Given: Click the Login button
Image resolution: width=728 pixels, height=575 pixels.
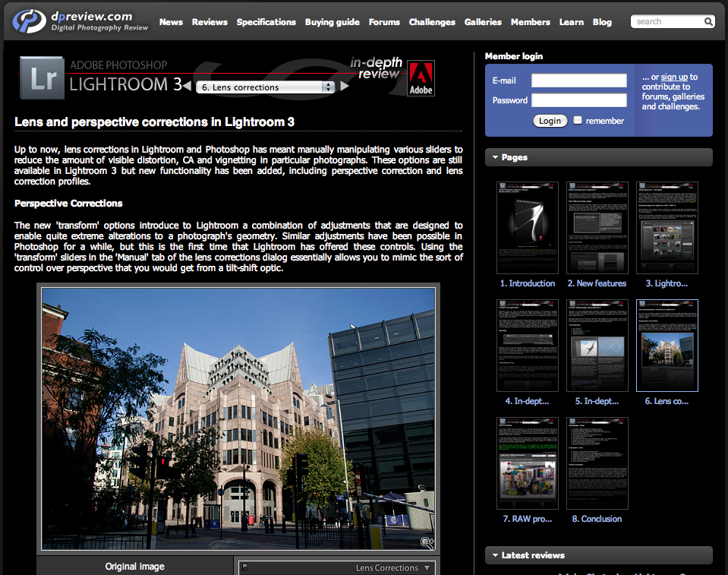Looking at the screenshot, I should [550, 121].
